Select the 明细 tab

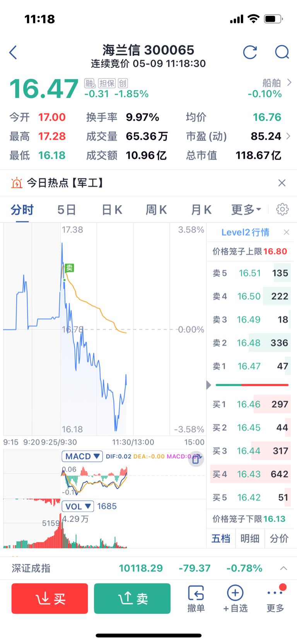click(250, 538)
